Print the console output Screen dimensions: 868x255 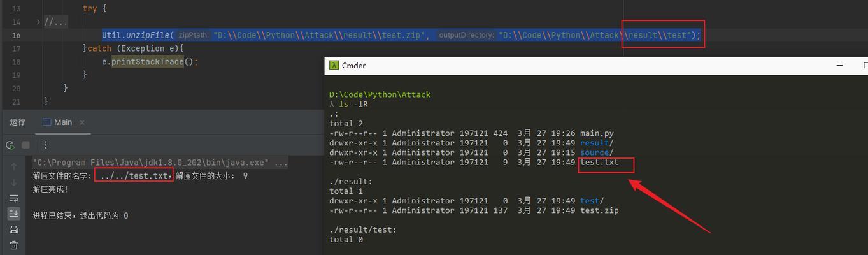pyautogui.click(x=14, y=229)
